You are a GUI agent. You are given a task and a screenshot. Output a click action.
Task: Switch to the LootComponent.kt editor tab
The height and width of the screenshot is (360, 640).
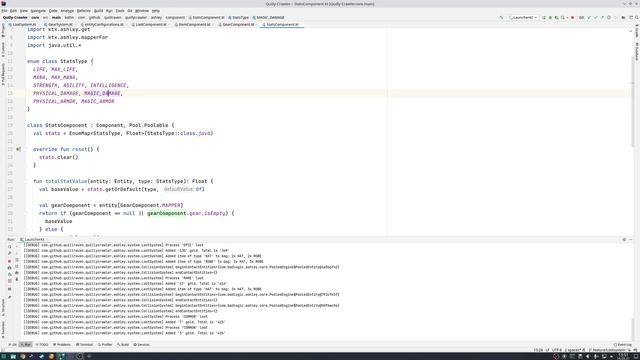pos(150,24)
